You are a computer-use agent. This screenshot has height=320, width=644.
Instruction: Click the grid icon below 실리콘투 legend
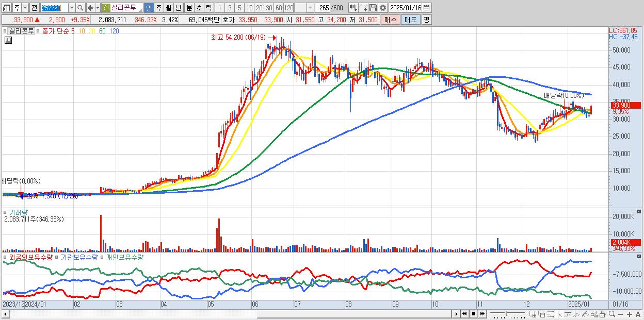[8, 40]
